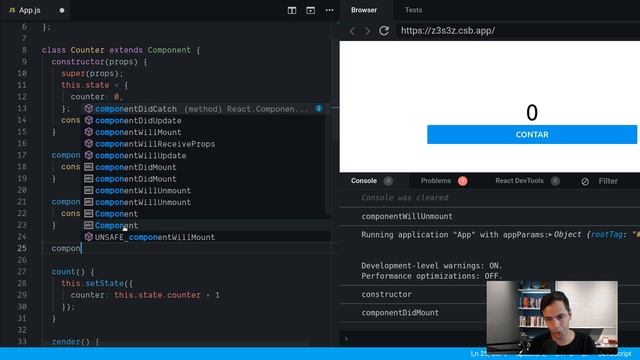
Task: Open the Console tab
Action: coord(364,181)
